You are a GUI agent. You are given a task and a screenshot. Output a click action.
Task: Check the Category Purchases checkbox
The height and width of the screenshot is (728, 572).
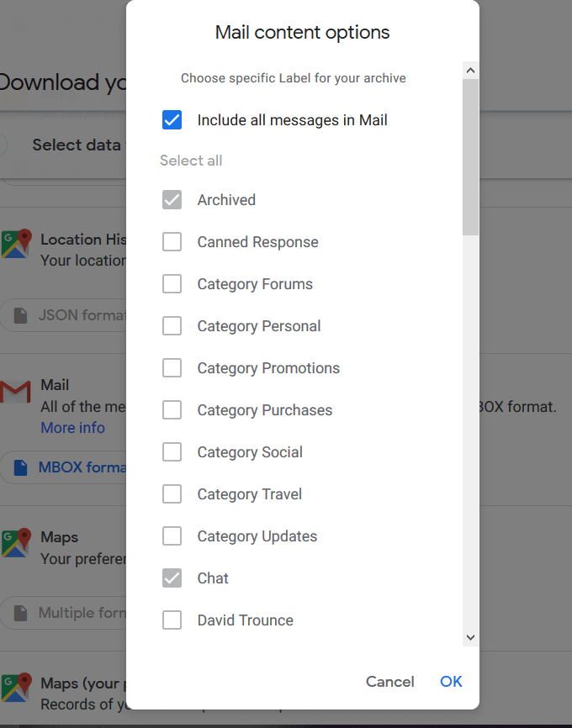pyautogui.click(x=172, y=410)
